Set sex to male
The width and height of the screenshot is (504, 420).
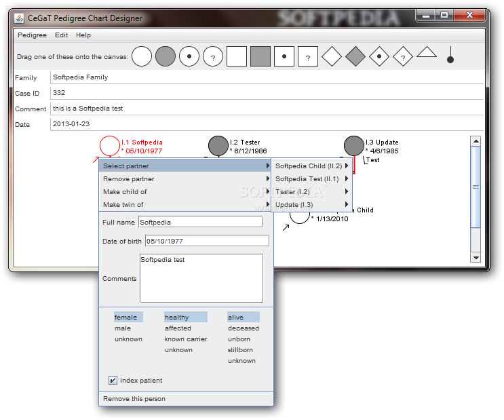123,328
